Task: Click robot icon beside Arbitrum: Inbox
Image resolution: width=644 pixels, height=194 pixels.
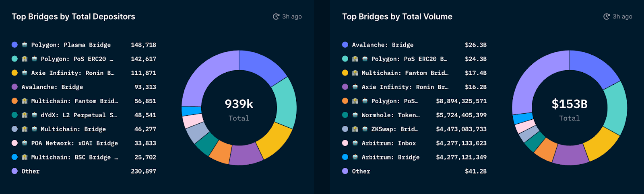Action: tap(355, 143)
